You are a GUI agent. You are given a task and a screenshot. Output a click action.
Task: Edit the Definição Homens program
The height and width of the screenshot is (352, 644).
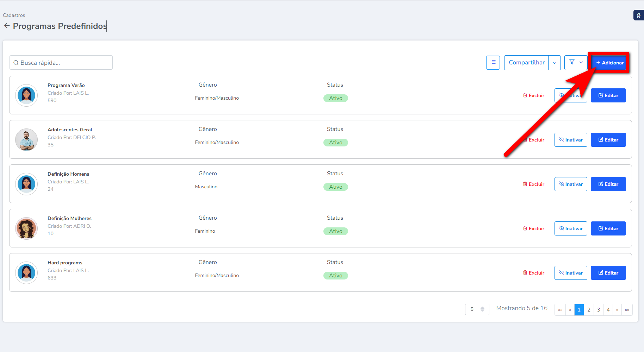(608, 184)
